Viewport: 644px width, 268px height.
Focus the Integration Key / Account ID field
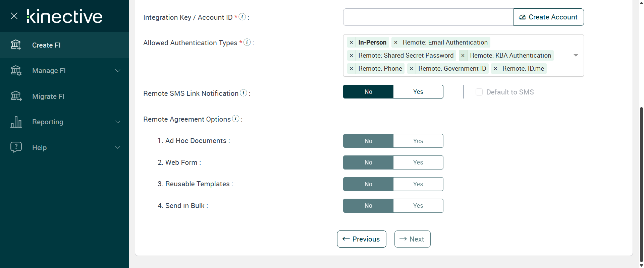tap(428, 17)
